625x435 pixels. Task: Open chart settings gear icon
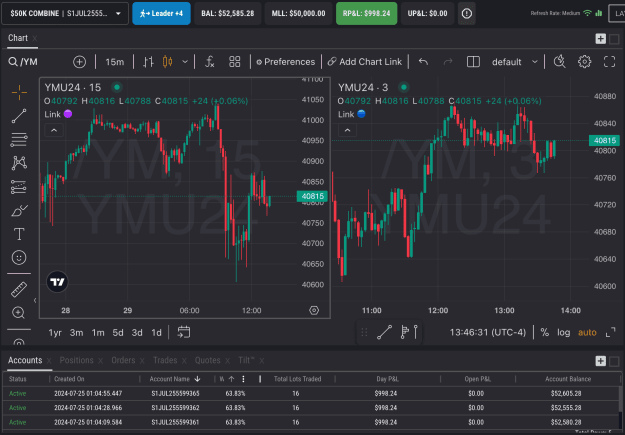[584, 62]
